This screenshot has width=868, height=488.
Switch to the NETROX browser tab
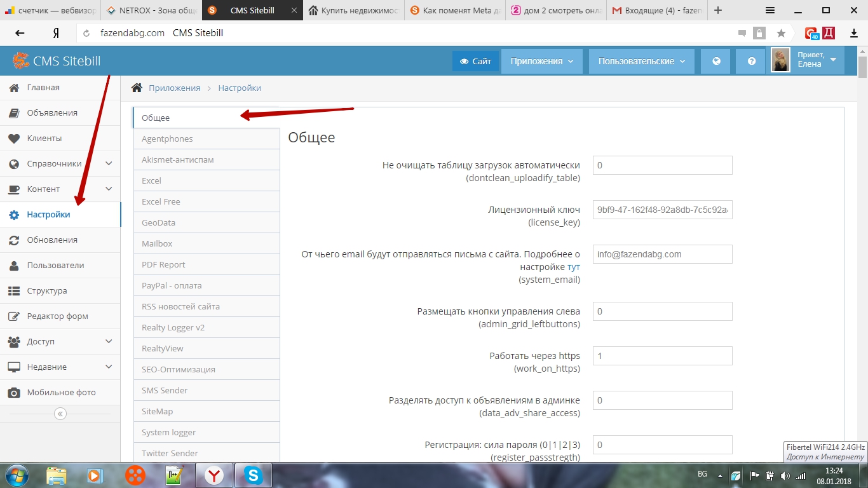coord(151,11)
